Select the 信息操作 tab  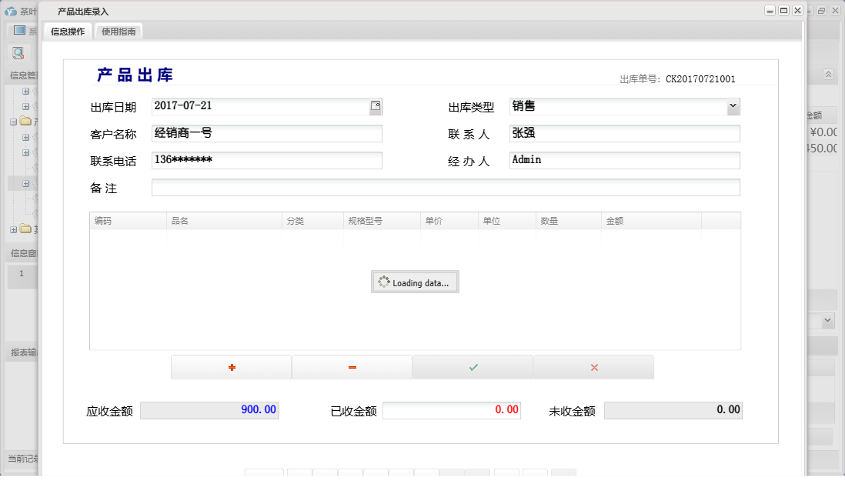click(67, 32)
